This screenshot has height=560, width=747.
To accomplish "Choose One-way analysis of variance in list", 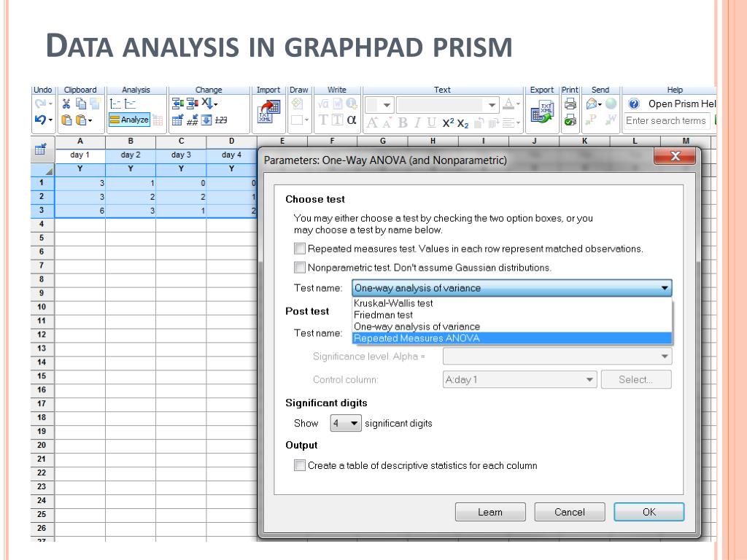I will click(511, 327).
